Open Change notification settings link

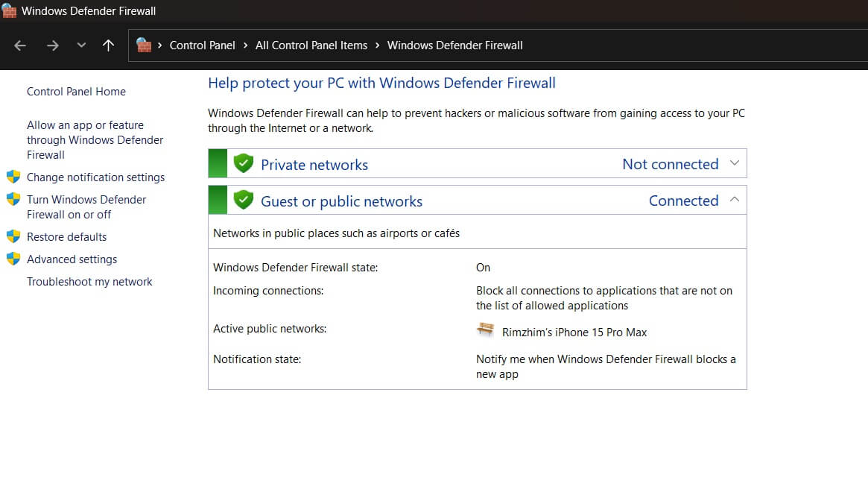(96, 177)
